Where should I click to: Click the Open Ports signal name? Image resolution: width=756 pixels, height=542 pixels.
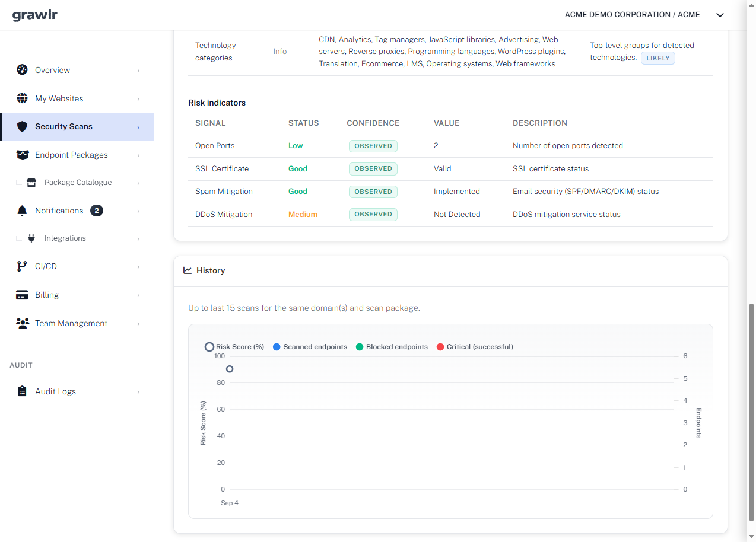pyautogui.click(x=215, y=146)
